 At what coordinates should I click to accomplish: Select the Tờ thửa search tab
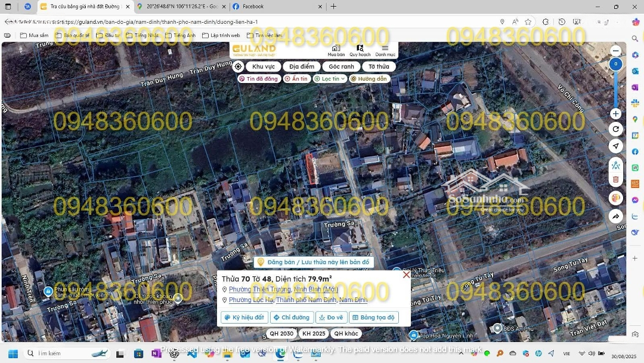pos(378,67)
